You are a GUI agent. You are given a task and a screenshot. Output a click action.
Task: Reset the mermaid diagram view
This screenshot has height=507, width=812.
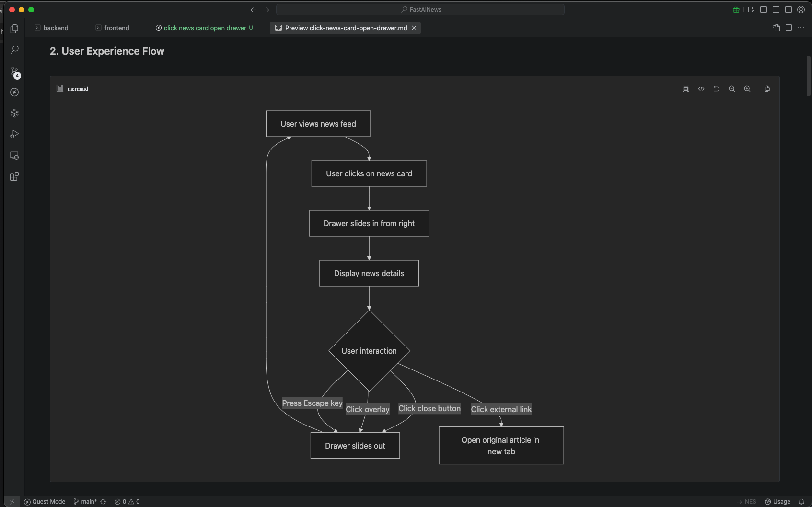[x=716, y=89]
